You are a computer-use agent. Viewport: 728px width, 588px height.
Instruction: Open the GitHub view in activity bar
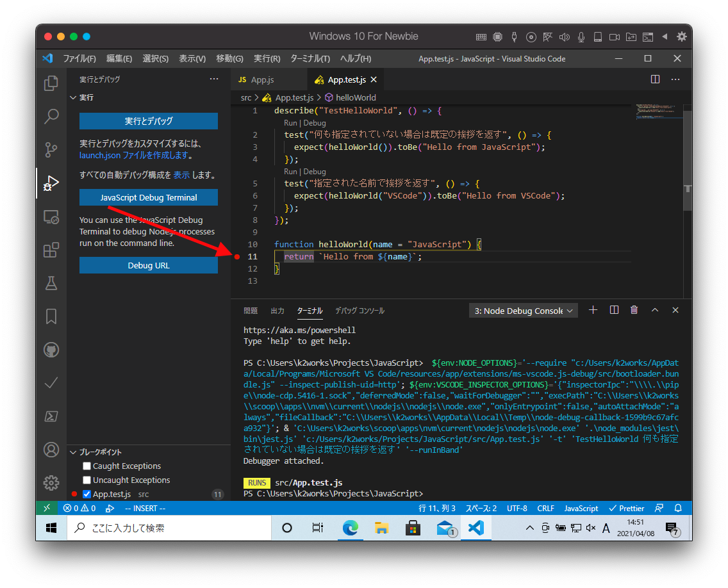coord(51,350)
